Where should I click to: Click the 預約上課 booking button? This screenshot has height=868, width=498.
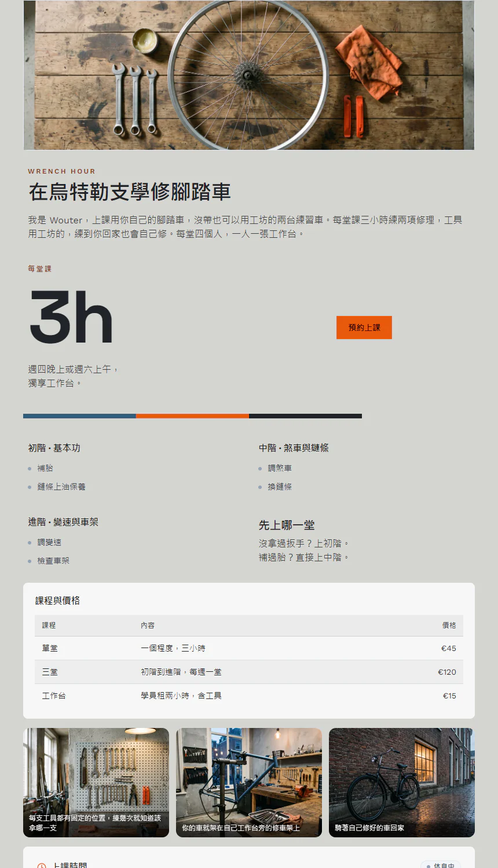tap(364, 328)
